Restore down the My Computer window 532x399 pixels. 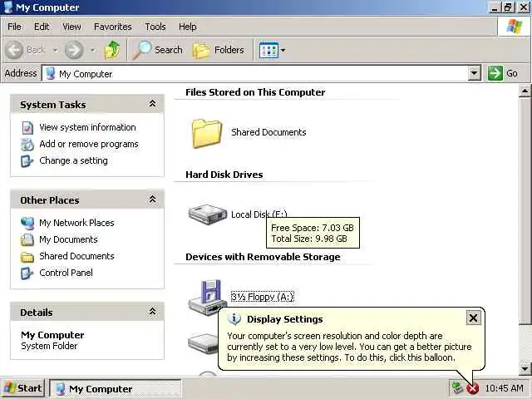coord(508,7)
